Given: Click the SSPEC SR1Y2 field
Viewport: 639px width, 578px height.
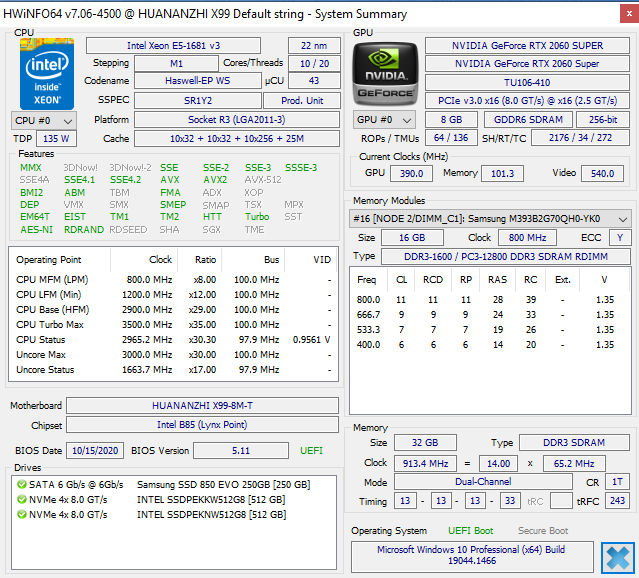Looking at the screenshot, I should [198, 101].
